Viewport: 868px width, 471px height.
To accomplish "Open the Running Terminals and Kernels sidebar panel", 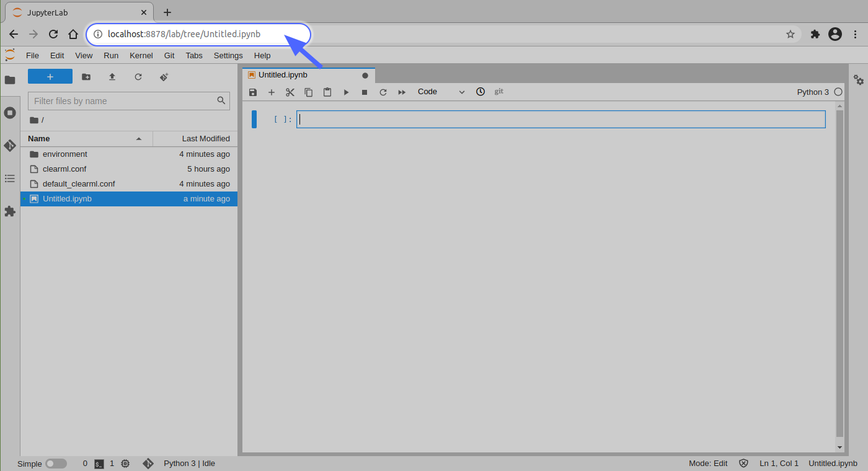I will 10,113.
